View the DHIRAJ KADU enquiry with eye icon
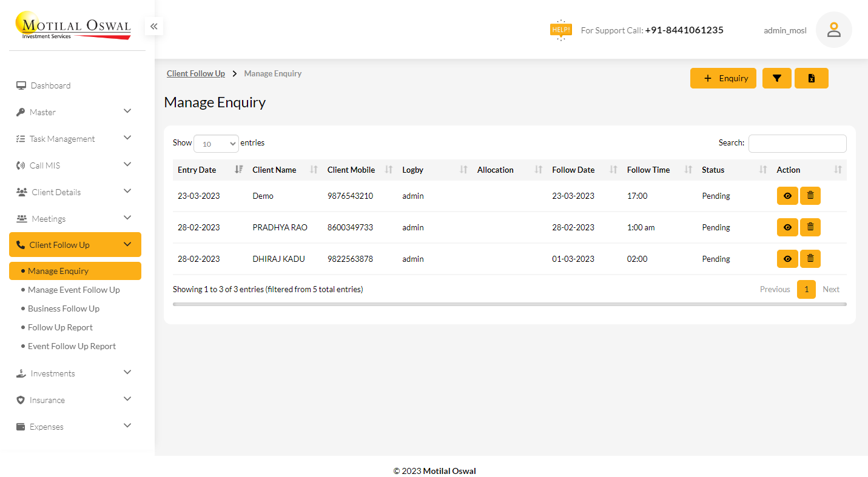Screen dimensions: 868x477 [x=787, y=259]
